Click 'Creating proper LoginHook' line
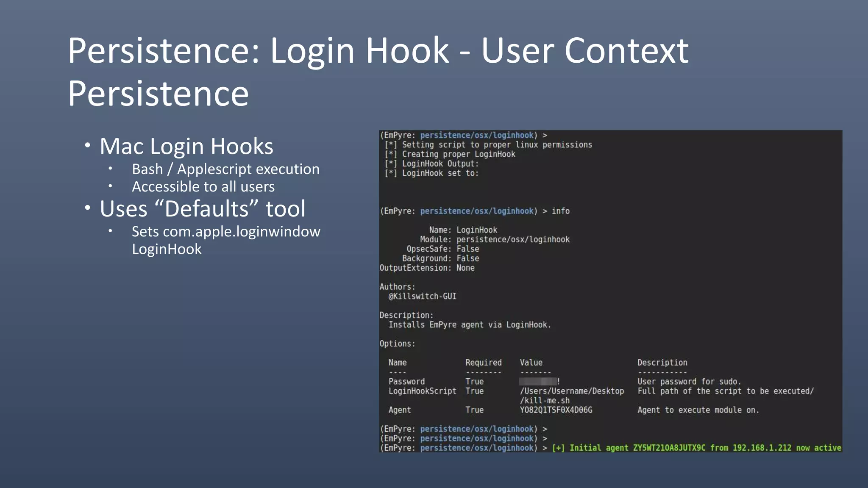The height and width of the screenshot is (488, 868). [459, 154]
